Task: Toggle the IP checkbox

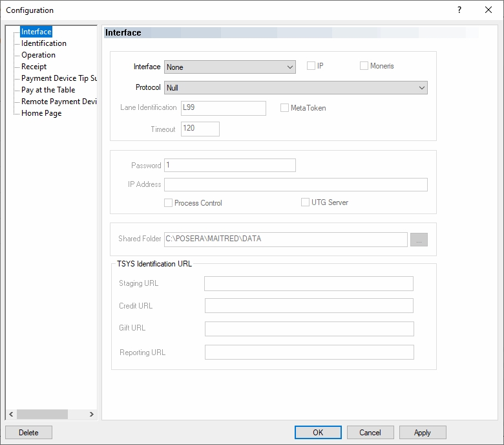Action: tap(311, 66)
